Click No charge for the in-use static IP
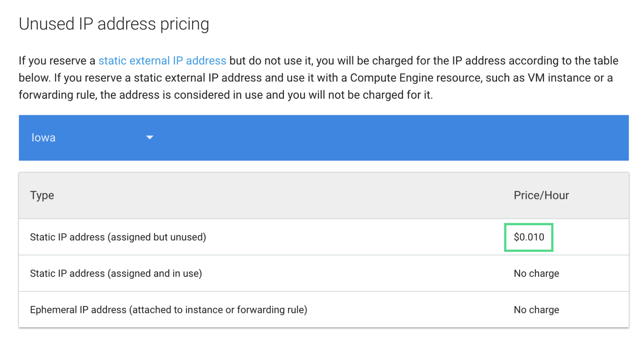The height and width of the screenshot is (347, 644). (x=536, y=273)
